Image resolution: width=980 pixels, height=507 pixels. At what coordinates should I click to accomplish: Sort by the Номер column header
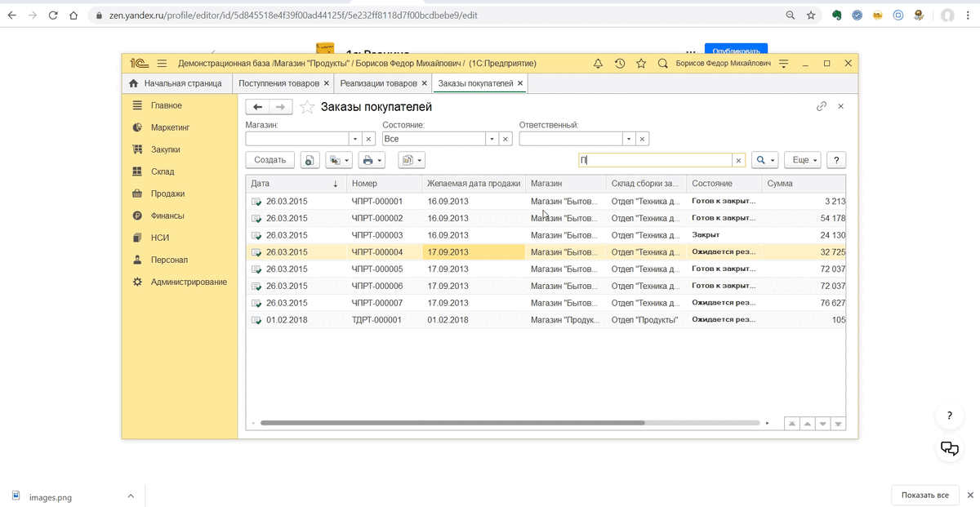pyautogui.click(x=384, y=184)
